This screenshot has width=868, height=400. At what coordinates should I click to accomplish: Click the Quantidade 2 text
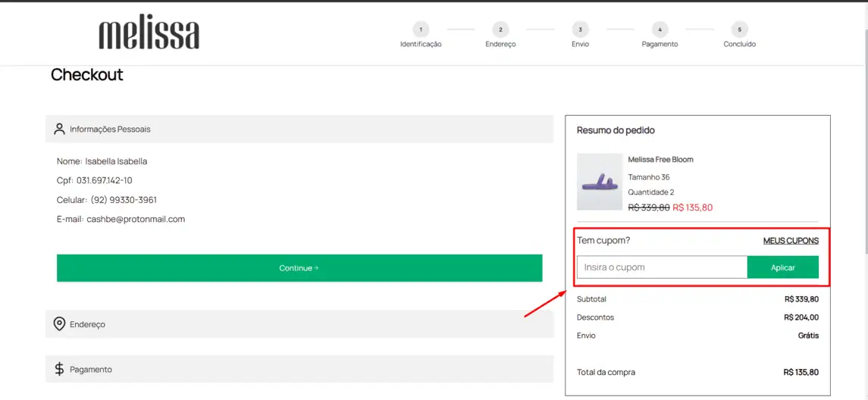tap(651, 192)
